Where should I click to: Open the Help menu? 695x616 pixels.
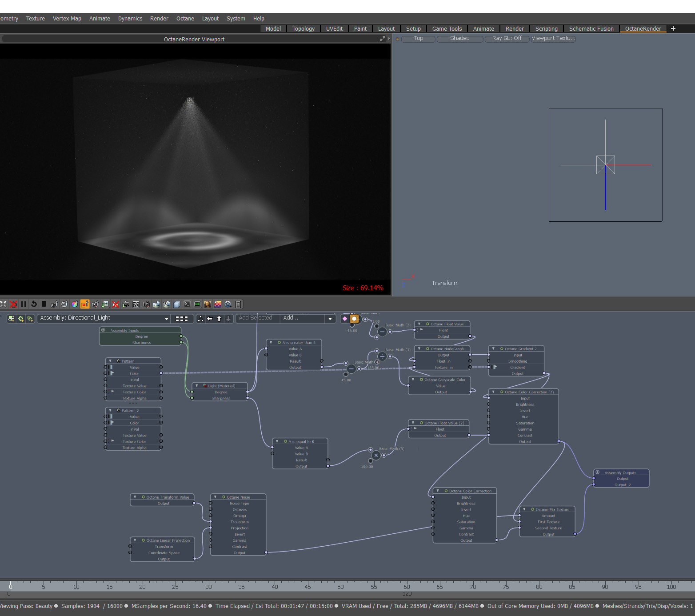click(259, 19)
